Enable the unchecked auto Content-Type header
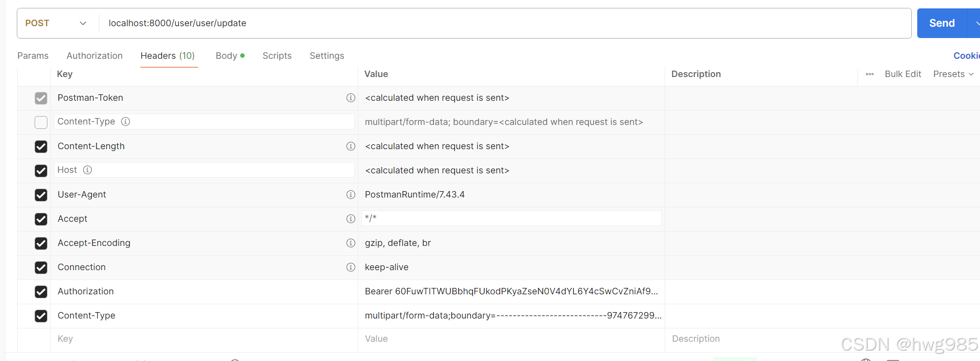The width and height of the screenshot is (980, 361). 41,122
